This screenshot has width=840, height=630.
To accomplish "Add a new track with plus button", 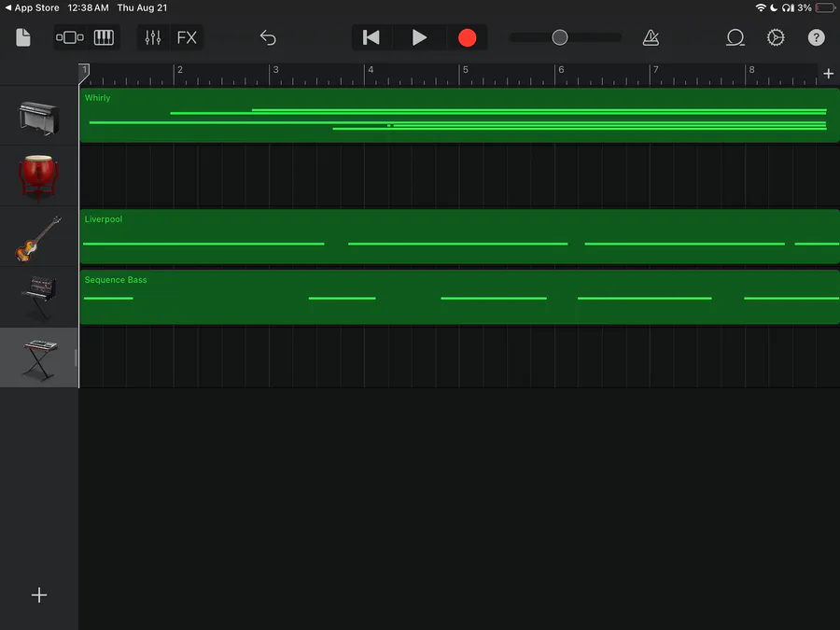I will click(x=39, y=595).
